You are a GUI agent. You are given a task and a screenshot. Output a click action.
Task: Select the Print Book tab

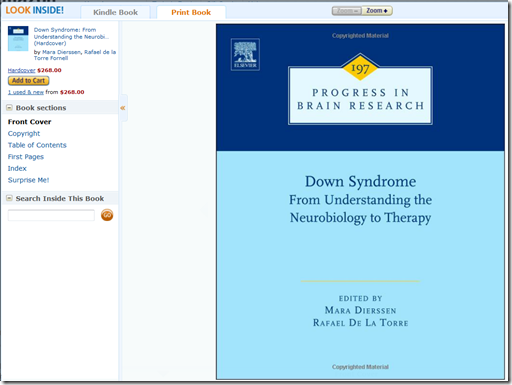pyautogui.click(x=191, y=12)
